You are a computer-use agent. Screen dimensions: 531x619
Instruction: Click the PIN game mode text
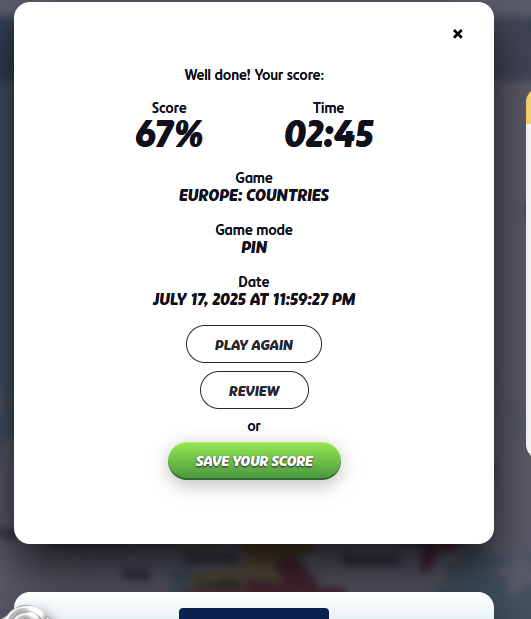coord(254,248)
